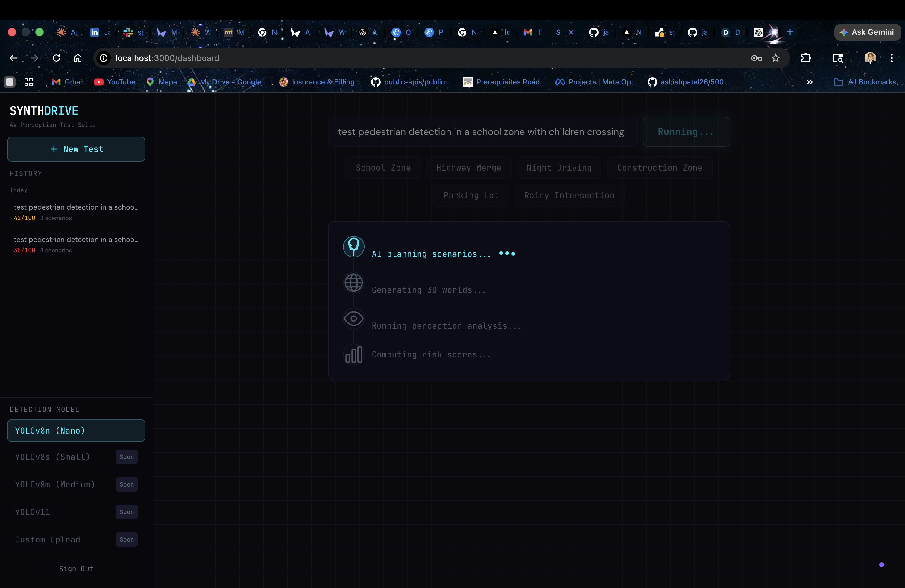Screen dimensions: 905x588
Task: Bookmark this page with the star icon
Action: pyautogui.click(x=775, y=58)
